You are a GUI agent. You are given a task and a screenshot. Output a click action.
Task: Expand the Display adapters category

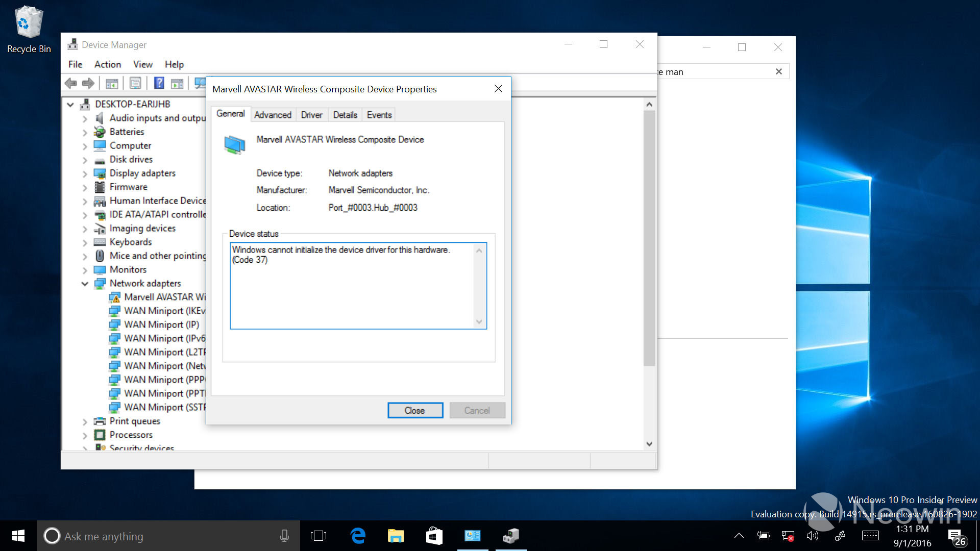(85, 173)
